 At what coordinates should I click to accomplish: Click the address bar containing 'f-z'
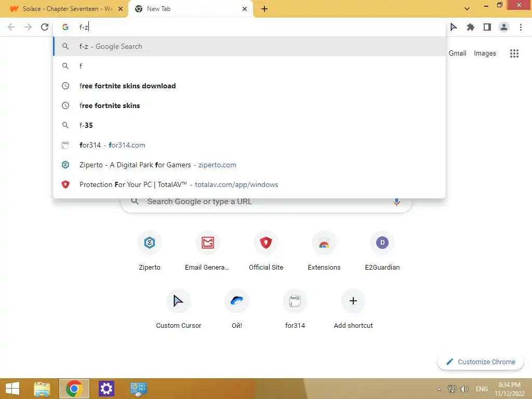coord(249,27)
